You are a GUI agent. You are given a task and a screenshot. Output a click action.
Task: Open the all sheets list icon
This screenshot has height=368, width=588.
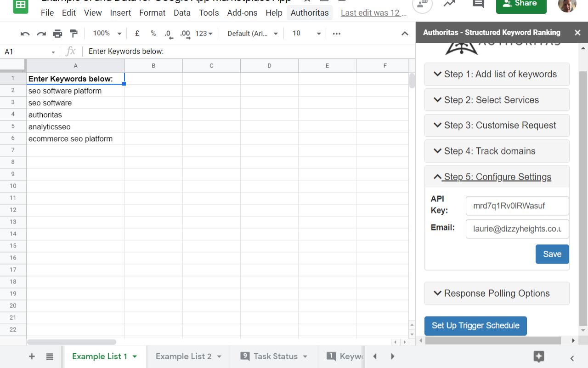[x=50, y=356]
